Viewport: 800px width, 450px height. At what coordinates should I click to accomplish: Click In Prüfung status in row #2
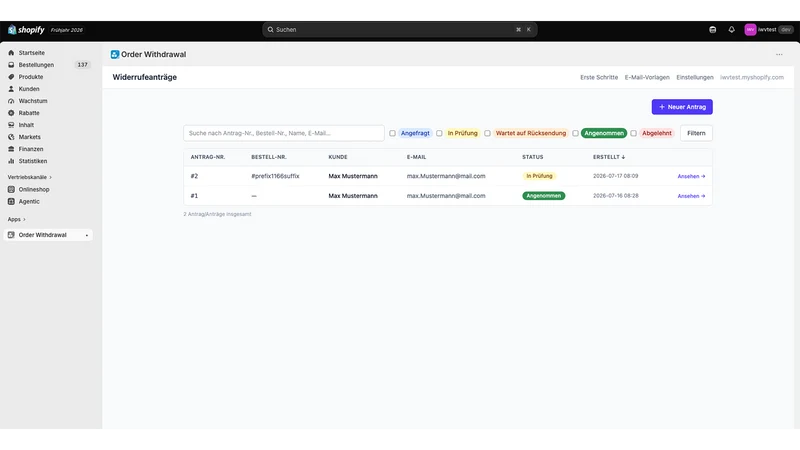click(539, 176)
